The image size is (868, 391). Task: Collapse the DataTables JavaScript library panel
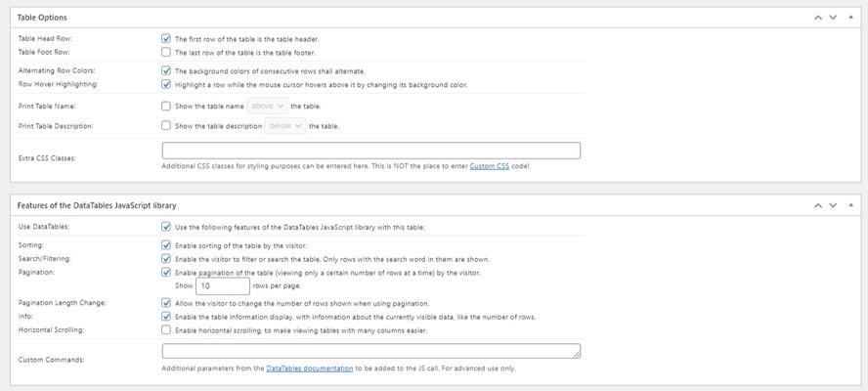[850, 205]
